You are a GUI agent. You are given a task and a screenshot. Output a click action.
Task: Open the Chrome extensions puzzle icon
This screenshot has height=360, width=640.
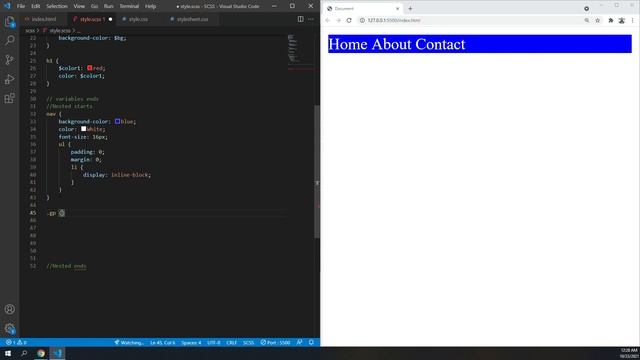(611, 20)
